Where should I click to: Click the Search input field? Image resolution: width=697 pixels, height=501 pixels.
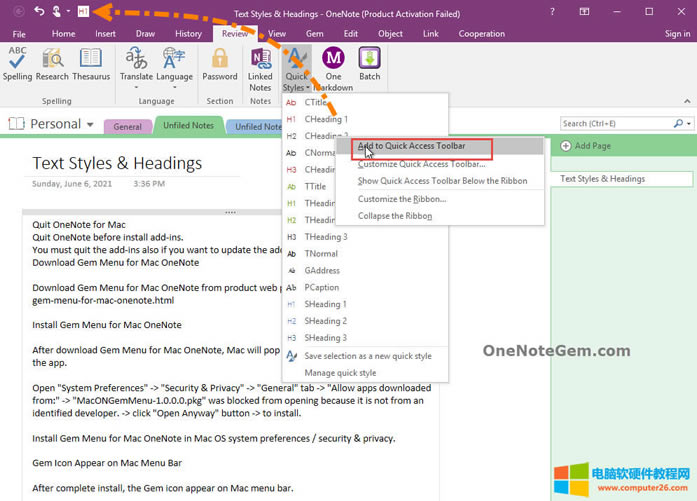620,124
